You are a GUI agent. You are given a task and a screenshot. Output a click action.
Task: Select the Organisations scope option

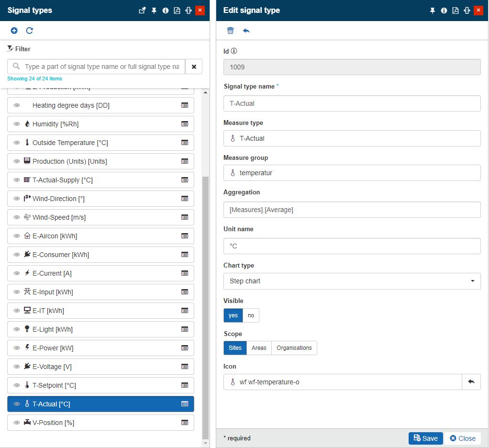tap(294, 348)
